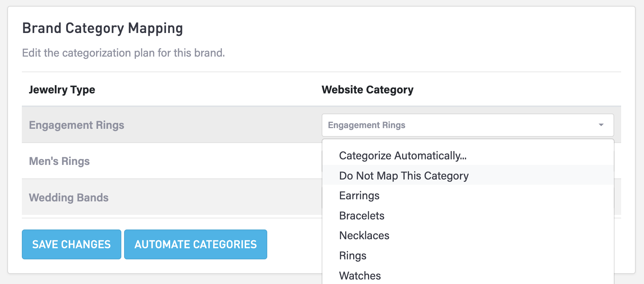This screenshot has width=644, height=284.
Task: Open the Engagement Rings website category dropdown
Action: coord(467,125)
